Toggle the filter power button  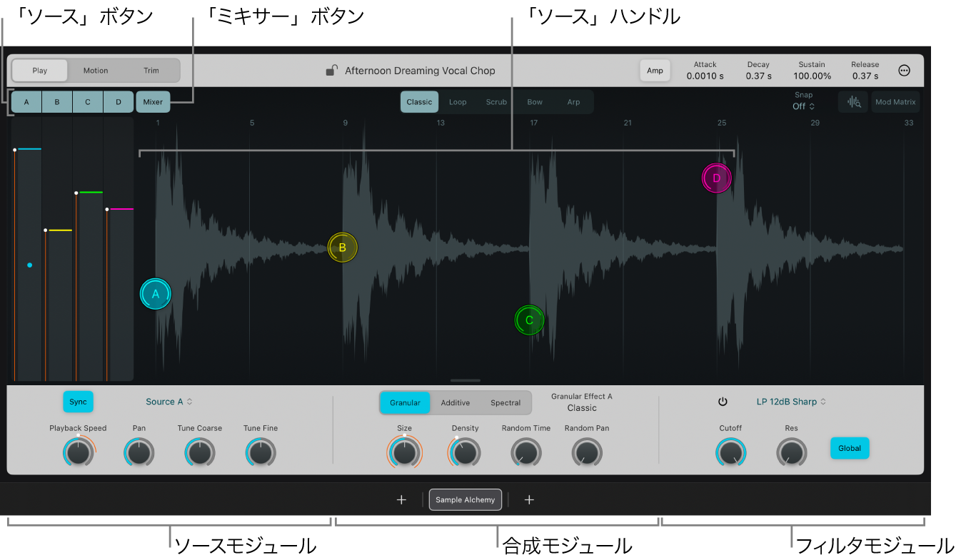[x=723, y=402]
